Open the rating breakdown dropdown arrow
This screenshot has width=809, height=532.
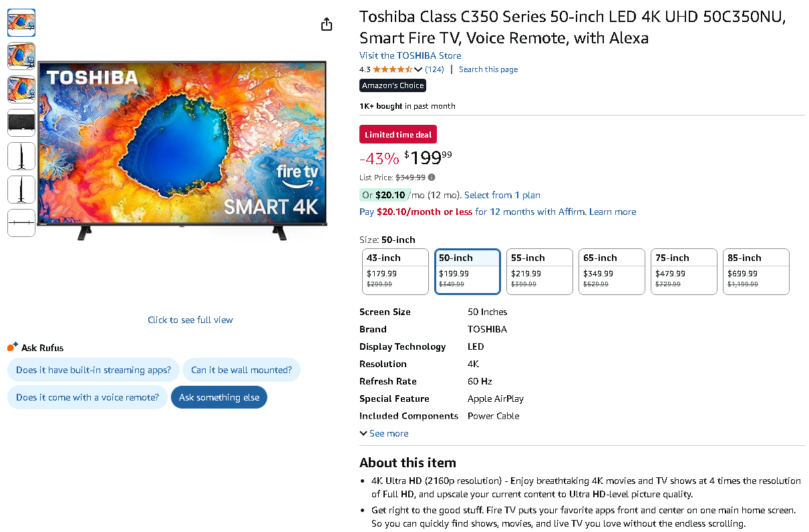(418, 69)
